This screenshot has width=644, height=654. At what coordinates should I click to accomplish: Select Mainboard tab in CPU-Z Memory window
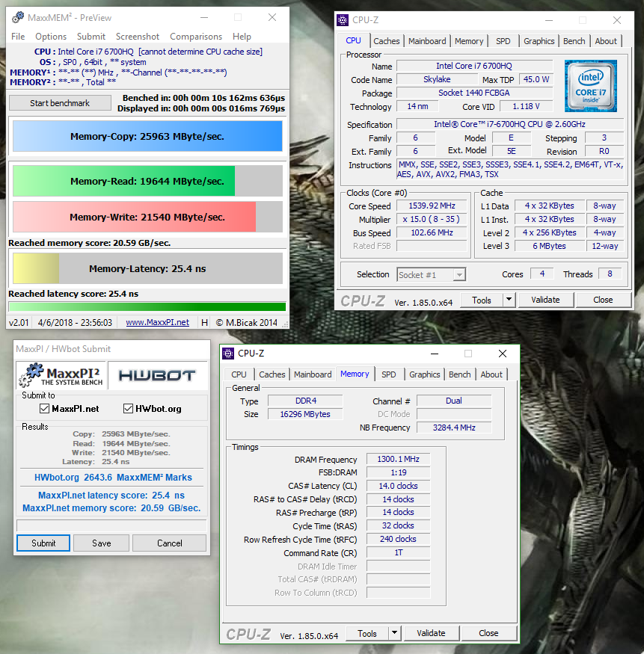tap(313, 374)
